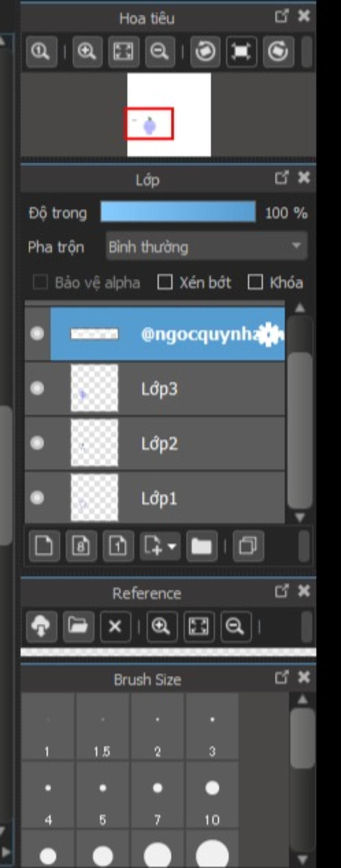Open reference image from folder icon
The width and height of the screenshot is (341, 868).
click(x=78, y=626)
